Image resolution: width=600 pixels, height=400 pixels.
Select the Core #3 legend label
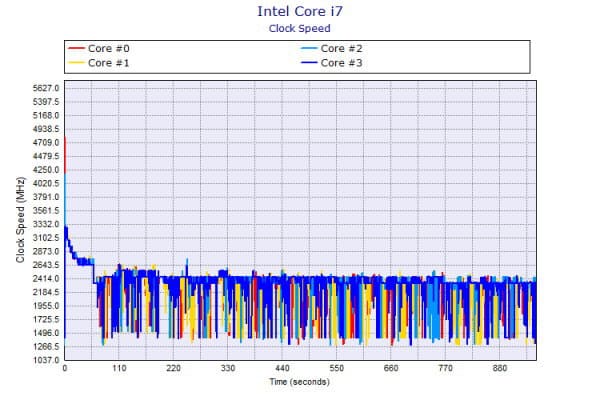[x=341, y=63]
